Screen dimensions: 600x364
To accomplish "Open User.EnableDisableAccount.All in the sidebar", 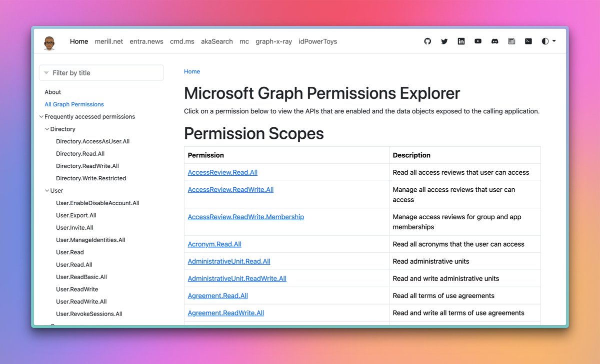I will coord(97,203).
